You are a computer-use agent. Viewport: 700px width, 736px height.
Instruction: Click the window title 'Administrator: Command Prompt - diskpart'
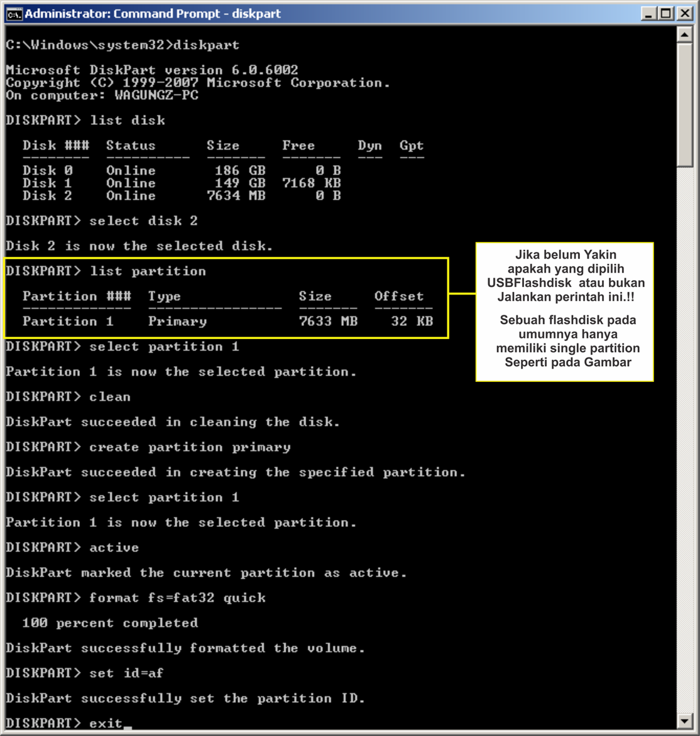153,14
